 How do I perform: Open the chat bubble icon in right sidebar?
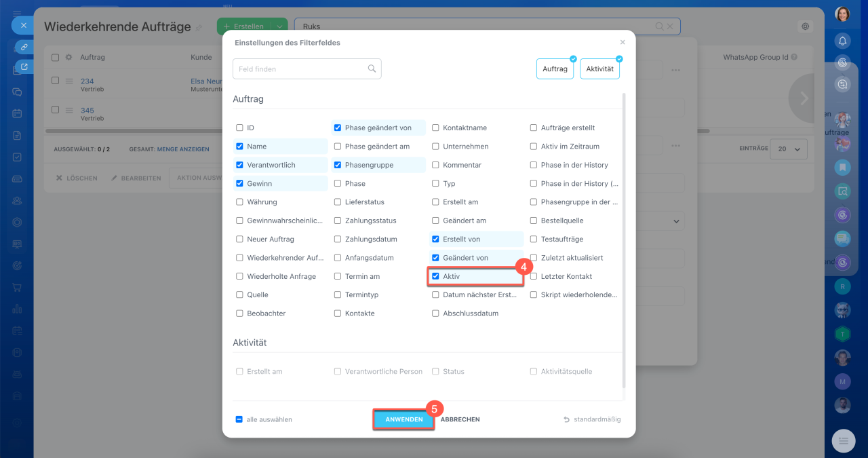pyautogui.click(x=842, y=238)
